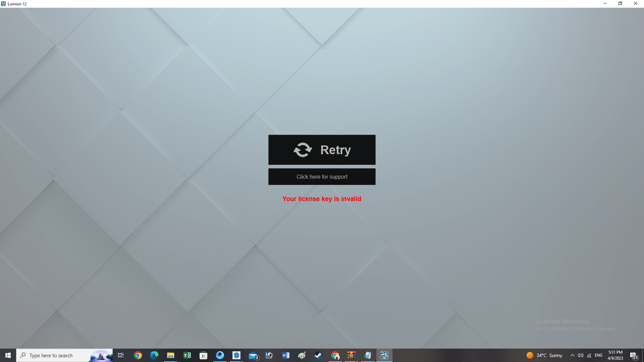
Task: Open the Windows Start menu
Action: (8, 355)
